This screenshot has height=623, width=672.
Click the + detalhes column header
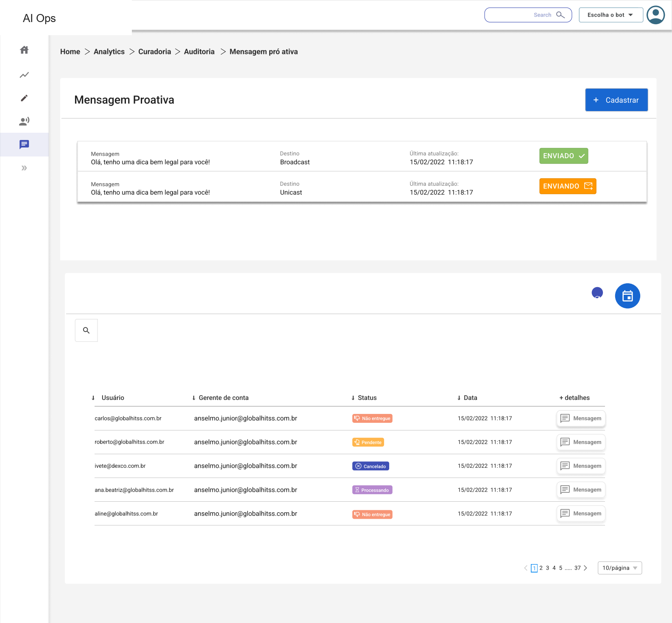(574, 398)
